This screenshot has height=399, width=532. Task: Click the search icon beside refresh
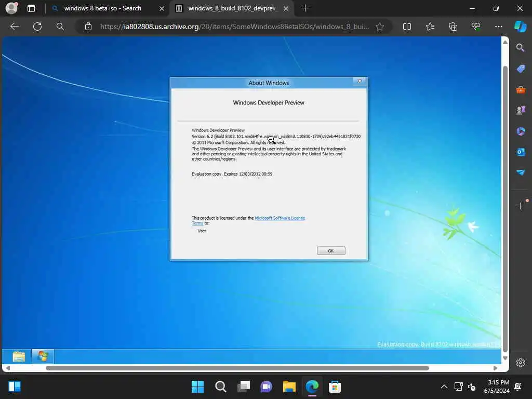pos(60,26)
